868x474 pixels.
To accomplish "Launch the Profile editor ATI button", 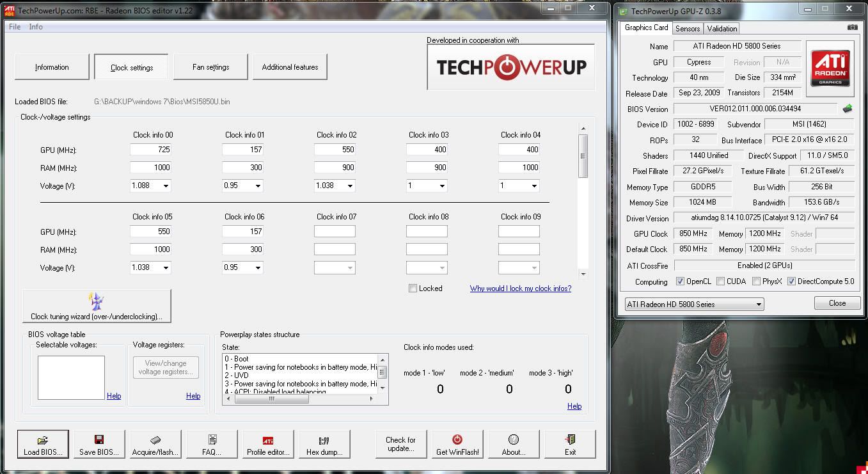I will pyautogui.click(x=268, y=444).
